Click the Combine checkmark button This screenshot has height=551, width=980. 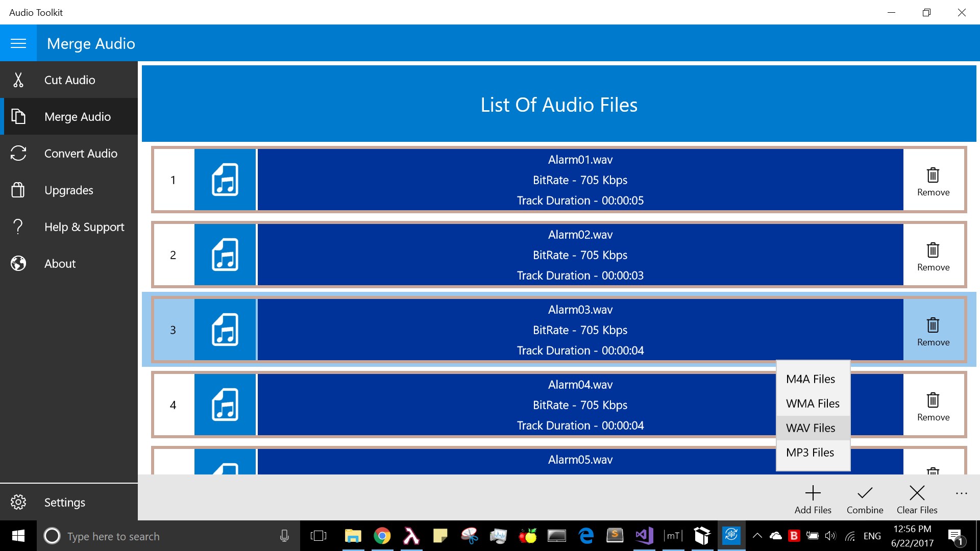click(x=865, y=497)
